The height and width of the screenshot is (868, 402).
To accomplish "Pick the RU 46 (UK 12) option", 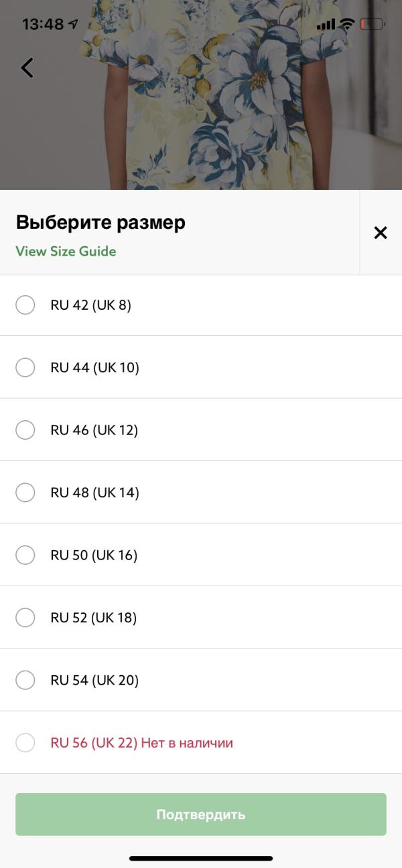I will coord(25,430).
